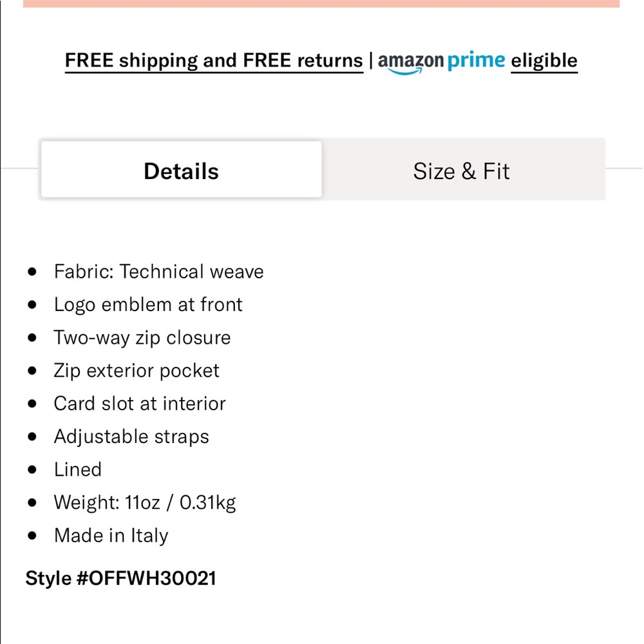Select the bullet beside Fabric: Technical weave
The height and width of the screenshot is (644, 644).
[x=32, y=271]
